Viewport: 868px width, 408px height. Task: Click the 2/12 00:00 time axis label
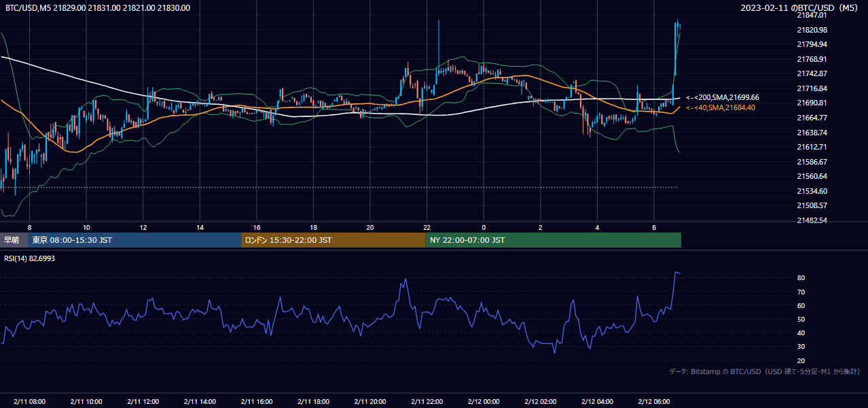pos(484,401)
